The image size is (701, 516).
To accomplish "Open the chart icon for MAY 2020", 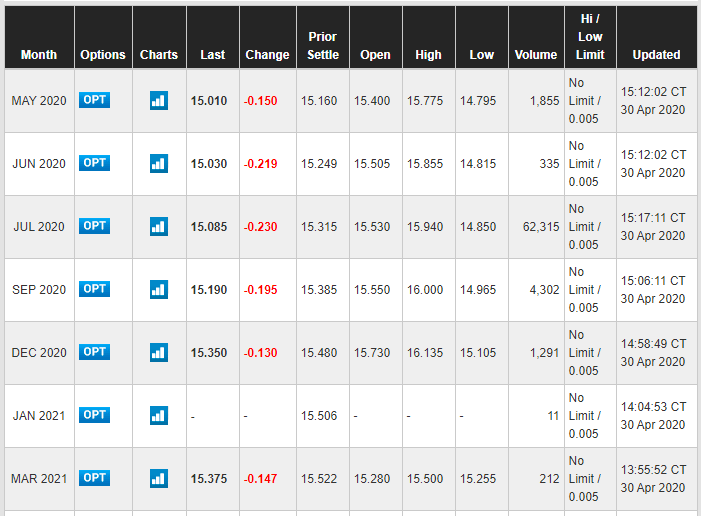I will click(158, 100).
